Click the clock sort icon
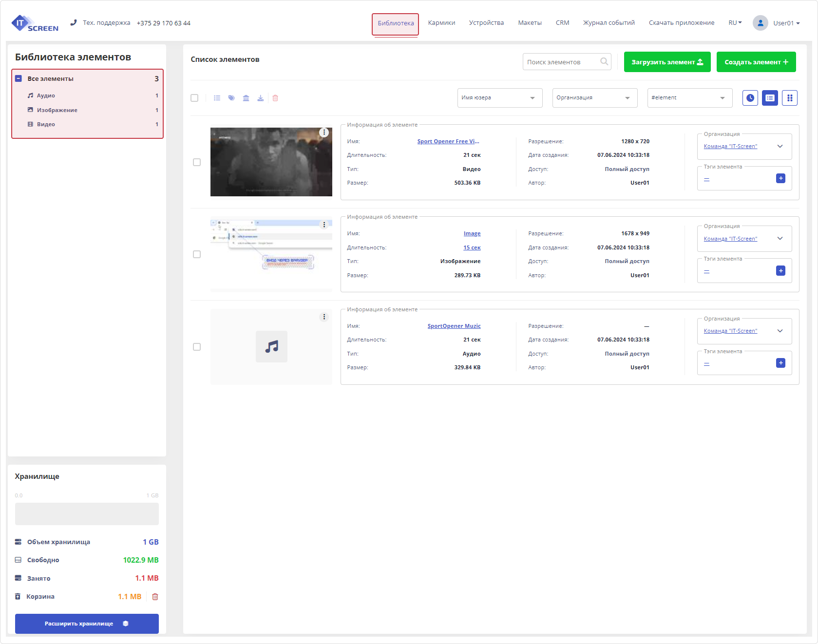818x644 pixels. pyautogui.click(x=750, y=98)
